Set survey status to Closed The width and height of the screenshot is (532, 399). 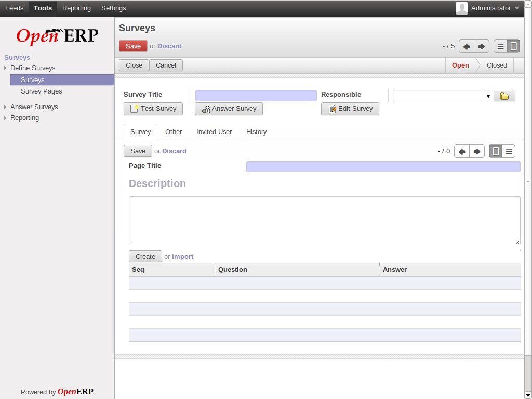[x=496, y=65]
